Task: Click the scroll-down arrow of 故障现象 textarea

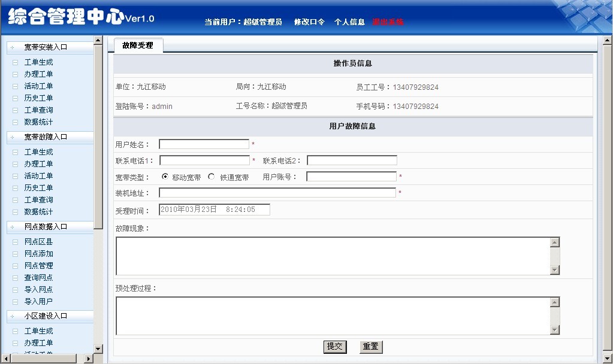Action: (x=554, y=270)
